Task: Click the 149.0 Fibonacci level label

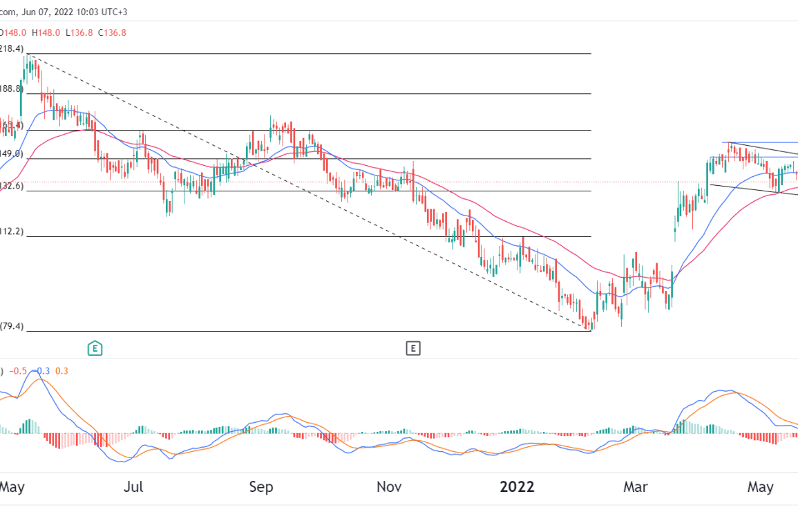Action: [11, 154]
